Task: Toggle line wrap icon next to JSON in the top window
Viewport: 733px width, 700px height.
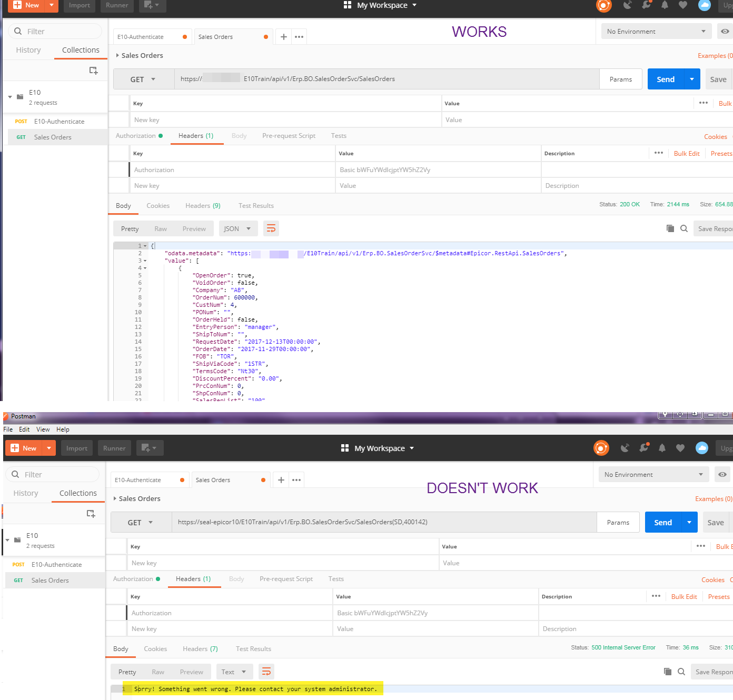Action: click(x=271, y=228)
